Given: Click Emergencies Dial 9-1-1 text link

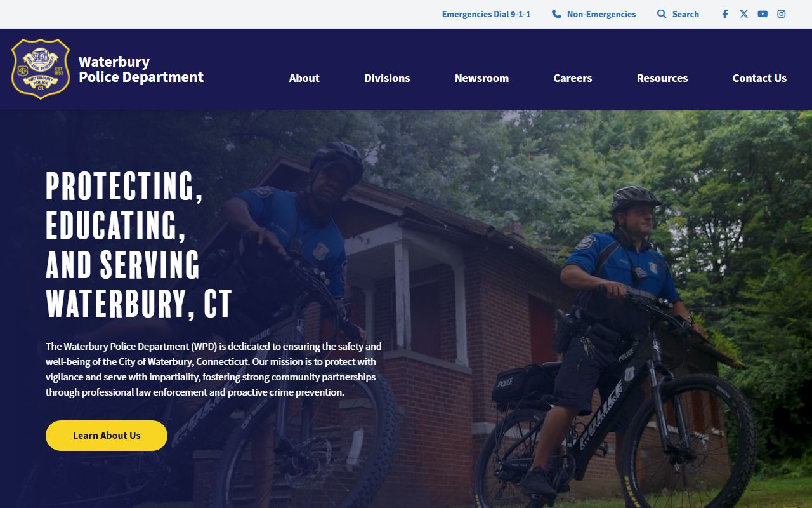Looking at the screenshot, I should coord(487,14).
